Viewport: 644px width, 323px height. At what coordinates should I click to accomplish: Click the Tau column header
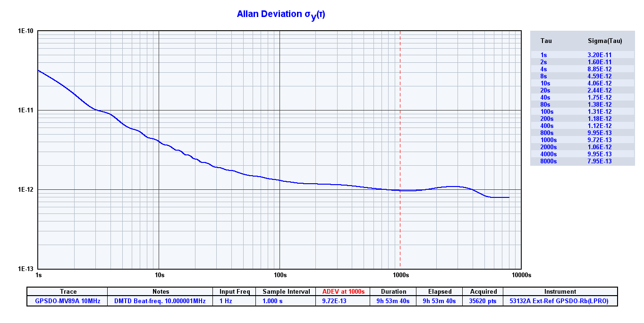(546, 41)
